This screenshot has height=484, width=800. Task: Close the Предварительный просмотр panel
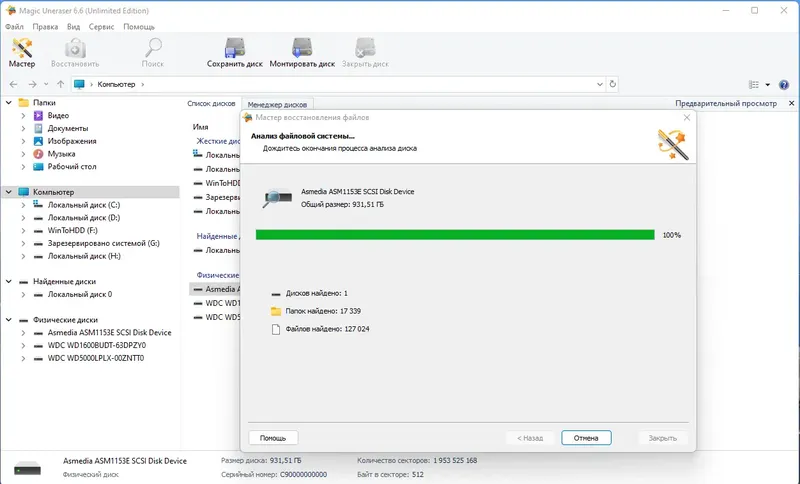pyautogui.click(x=791, y=103)
